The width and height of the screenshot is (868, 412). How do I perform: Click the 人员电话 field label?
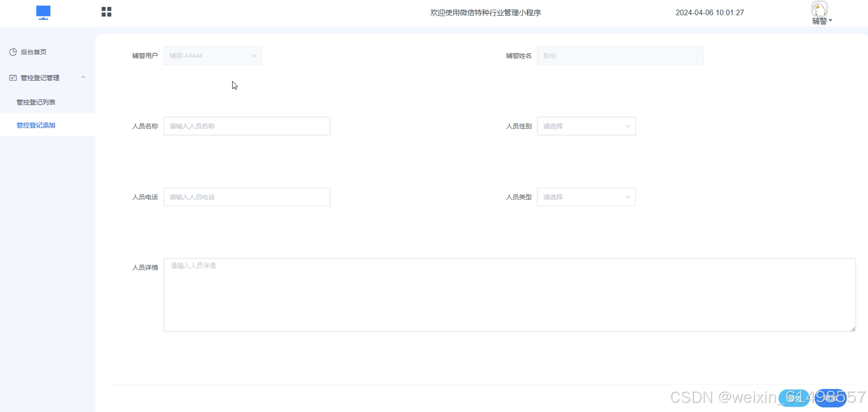[145, 197]
